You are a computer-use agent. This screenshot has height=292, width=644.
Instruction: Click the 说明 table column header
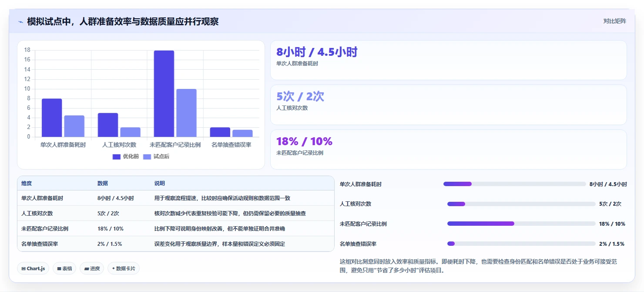(160, 183)
